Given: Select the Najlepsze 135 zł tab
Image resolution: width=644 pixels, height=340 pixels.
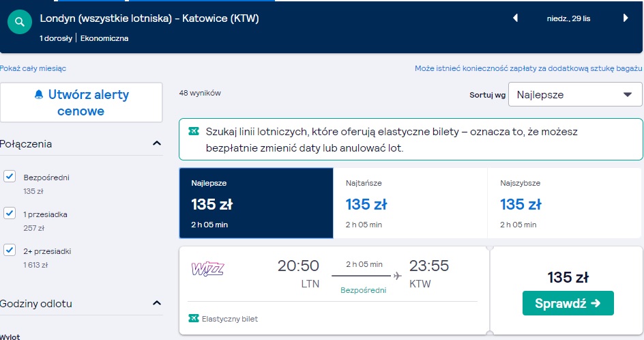Looking at the screenshot, I should click(x=257, y=203).
